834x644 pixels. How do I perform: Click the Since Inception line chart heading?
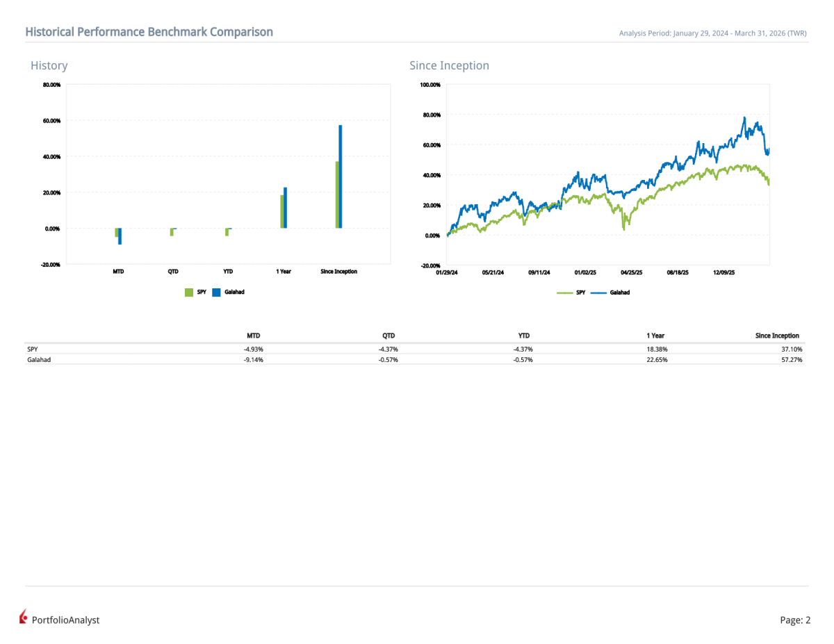pos(449,65)
